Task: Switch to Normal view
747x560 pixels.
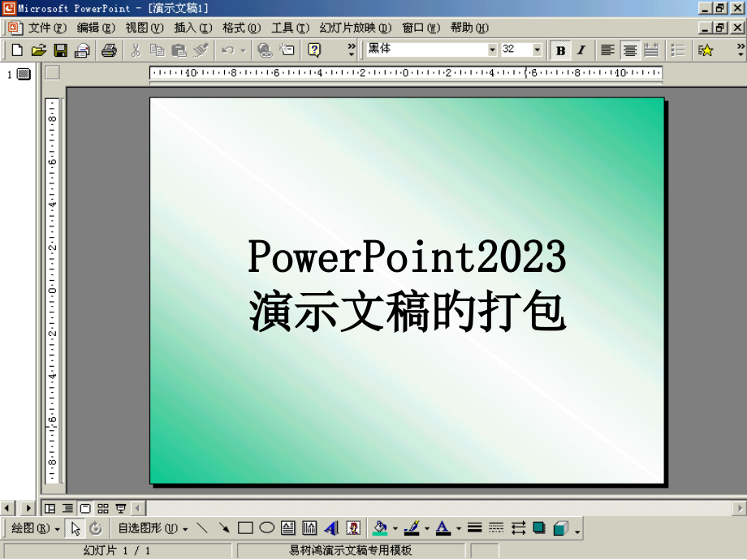Action: (x=50, y=509)
